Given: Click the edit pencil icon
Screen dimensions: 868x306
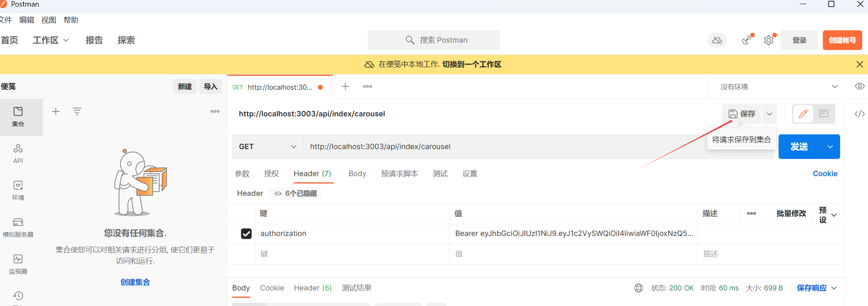Looking at the screenshot, I should click(x=803, y=114).
